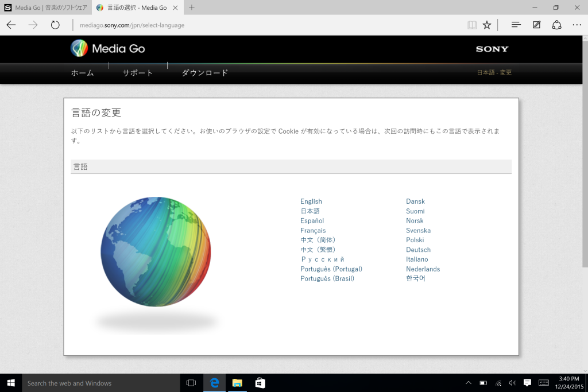Switch to Media Go 音楽のソフトウェア tab
The height and width of the screenshot is (392, 588).
46,7
